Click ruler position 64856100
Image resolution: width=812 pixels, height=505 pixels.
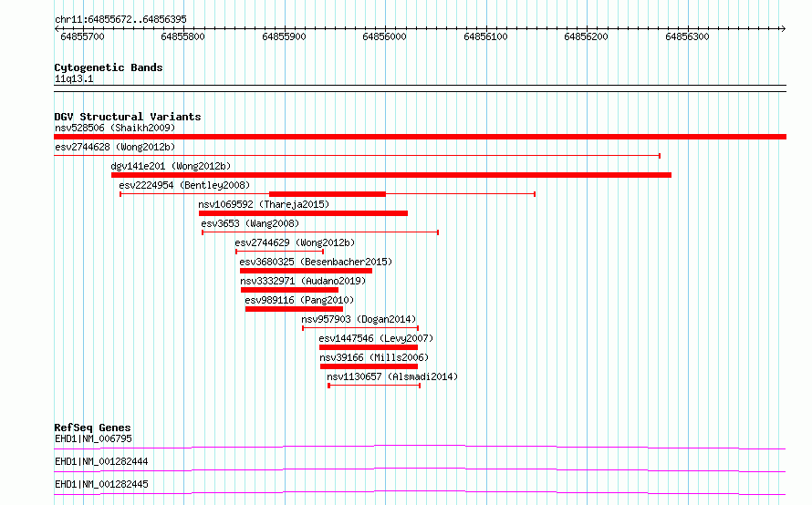click(x=485, y=36)
